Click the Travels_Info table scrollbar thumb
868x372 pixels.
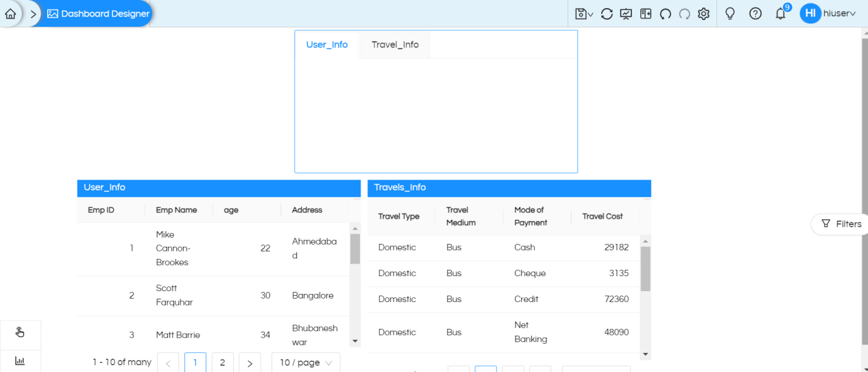click(645, 269)
